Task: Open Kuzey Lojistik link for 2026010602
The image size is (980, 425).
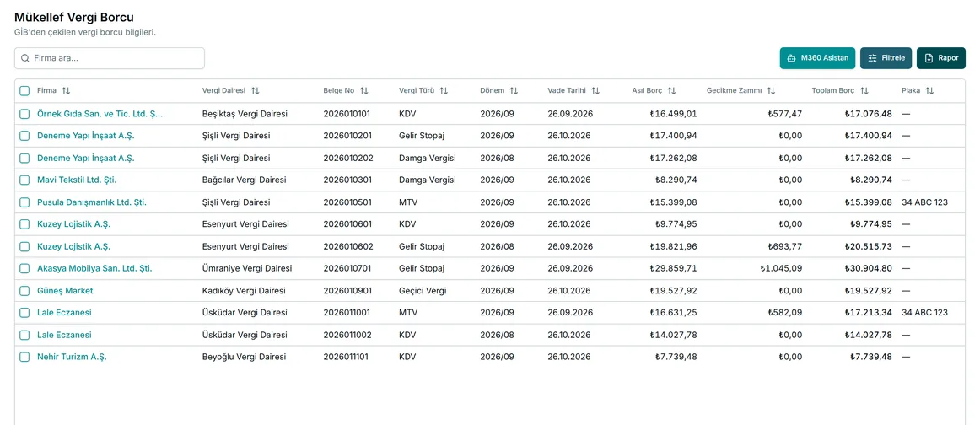Action: (x=73, y=246)
